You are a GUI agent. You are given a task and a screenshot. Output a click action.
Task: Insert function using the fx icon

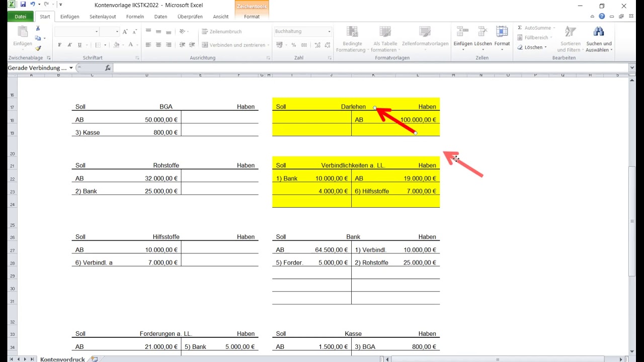[108, 67]
